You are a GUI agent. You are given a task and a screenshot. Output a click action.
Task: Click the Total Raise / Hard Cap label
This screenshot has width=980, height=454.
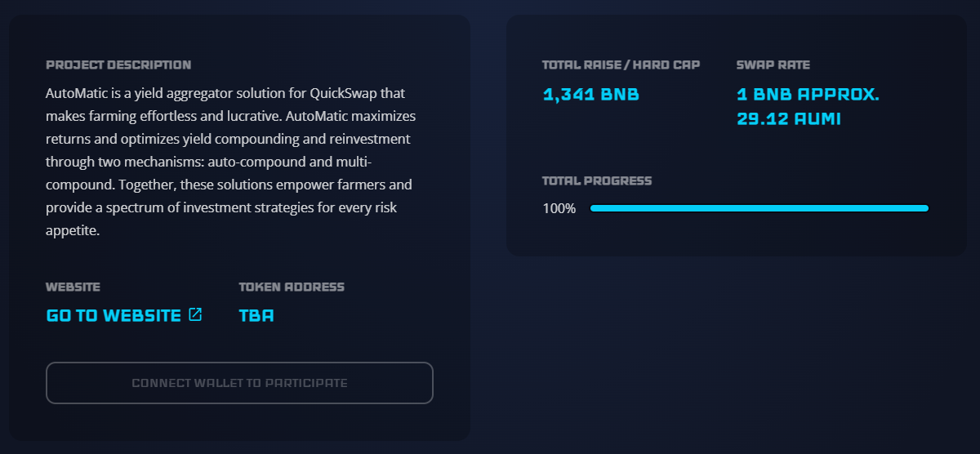pos(621,65)
